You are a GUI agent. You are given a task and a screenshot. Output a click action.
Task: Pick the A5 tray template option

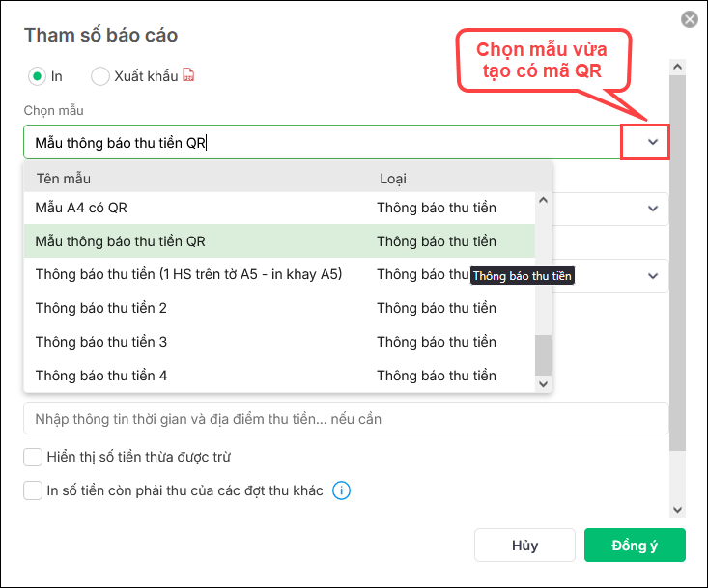point(188,274)
